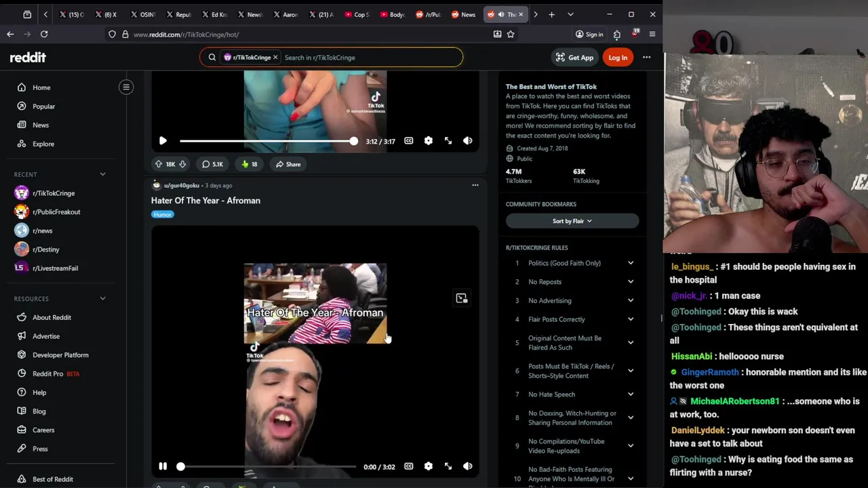Viewport: 868px width, 488px height.
Task: Downvote the 18K post
Action: [x=182, y=164]
